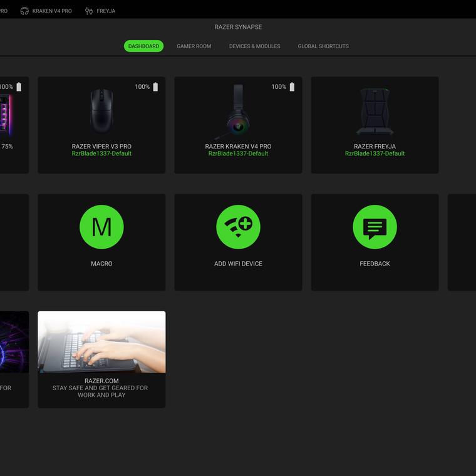This screenshot has width=476, height=476.
Task: Click the Kraken V4 Pro headset icon in top bar
Action: pos(24,11)
